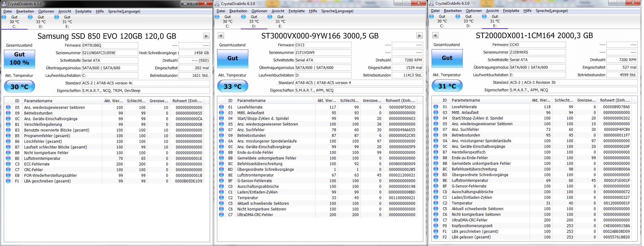This screenshot has height=246, width=644.
Task: Click the Standard field ACS-2 | ATA8-ACS version 4c
Action: click(x=146, y=83)
